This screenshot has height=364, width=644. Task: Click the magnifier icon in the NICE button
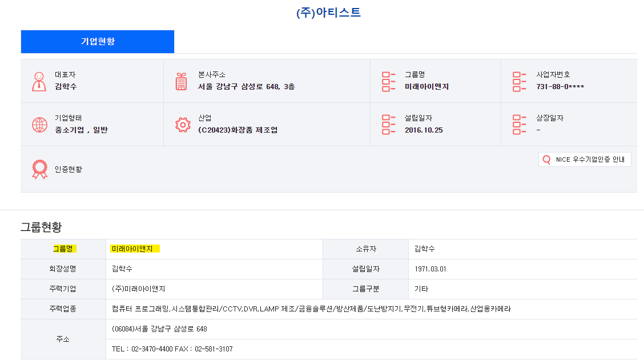546,159
